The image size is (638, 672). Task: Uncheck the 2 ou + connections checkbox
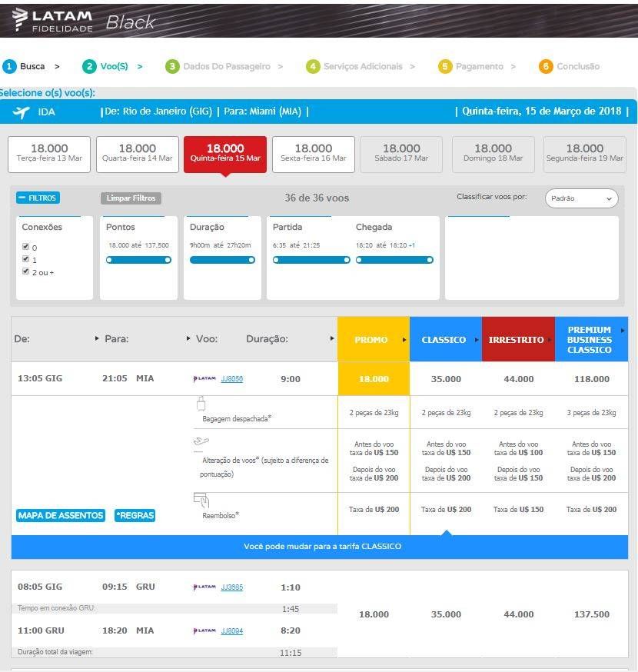[x=25, y=271]
